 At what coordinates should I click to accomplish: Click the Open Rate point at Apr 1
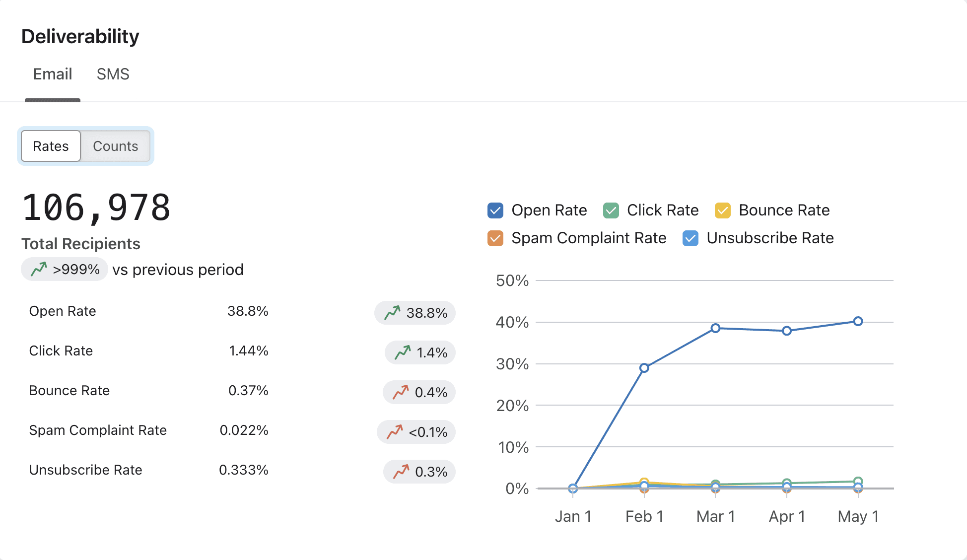[787, 331]
